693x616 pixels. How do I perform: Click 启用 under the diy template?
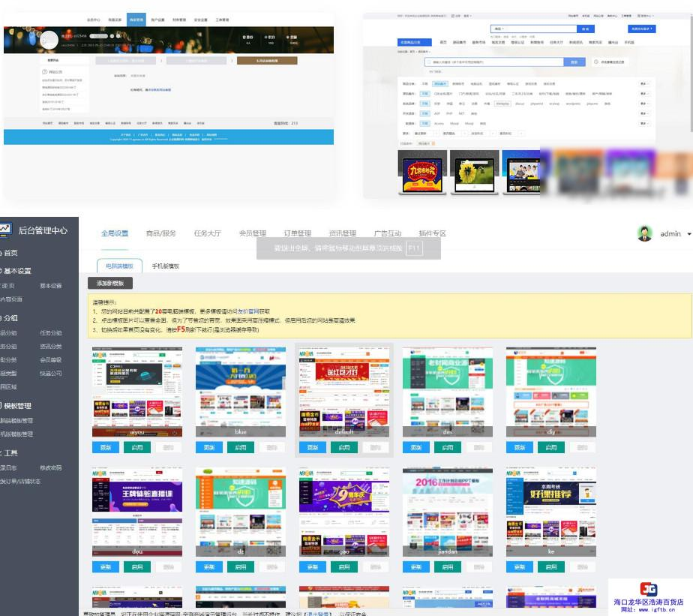tap(550, 447)
